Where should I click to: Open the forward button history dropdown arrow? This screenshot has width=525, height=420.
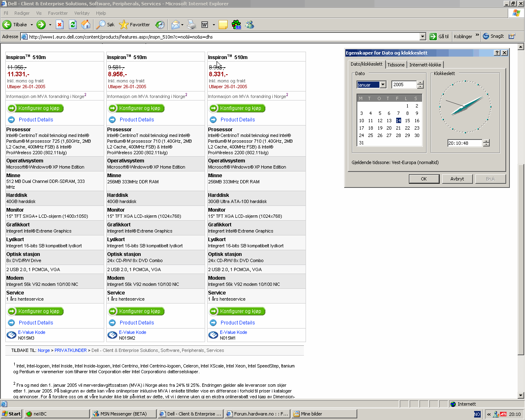[50, 25]
